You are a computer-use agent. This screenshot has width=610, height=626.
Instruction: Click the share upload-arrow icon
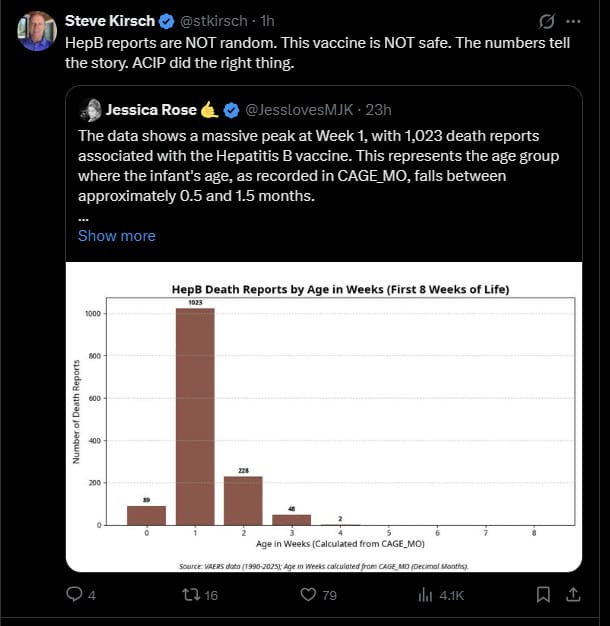[x=573, y=594]
